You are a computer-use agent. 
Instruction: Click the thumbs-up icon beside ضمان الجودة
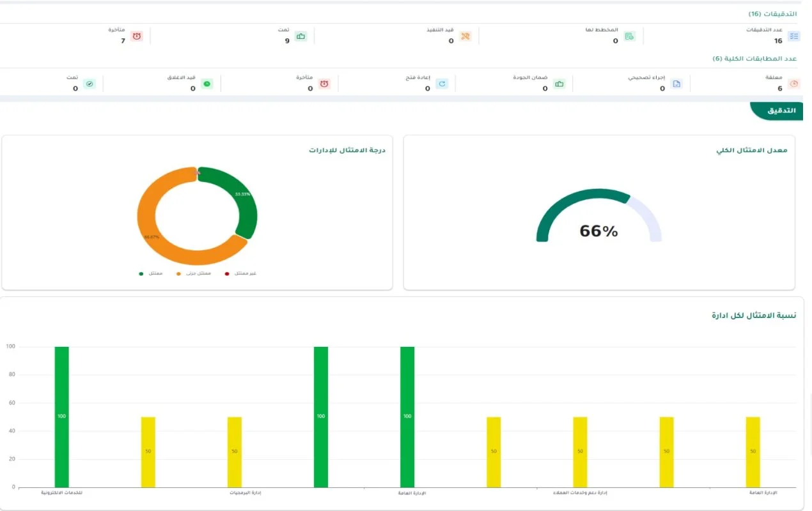click(559, 83)
